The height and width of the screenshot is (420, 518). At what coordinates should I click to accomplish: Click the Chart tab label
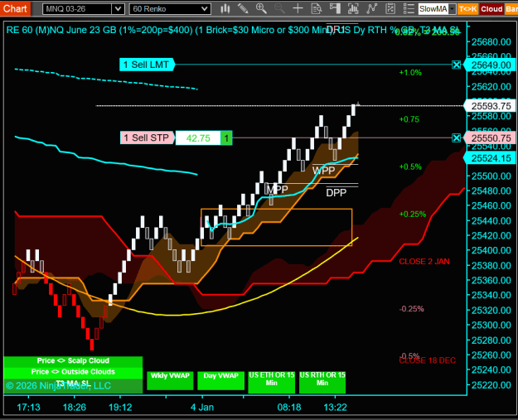pyautogui.click(x=15, y=8)
